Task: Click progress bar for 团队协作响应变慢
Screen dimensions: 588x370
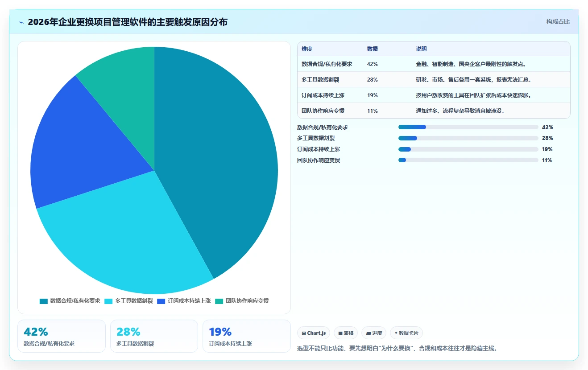Action: click(x=468, y=160)
